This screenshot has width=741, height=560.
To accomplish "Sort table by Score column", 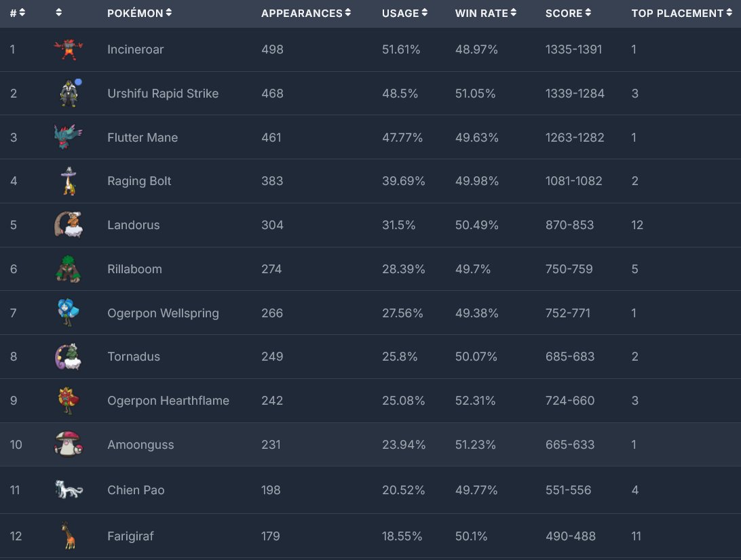I will [568, 14].
